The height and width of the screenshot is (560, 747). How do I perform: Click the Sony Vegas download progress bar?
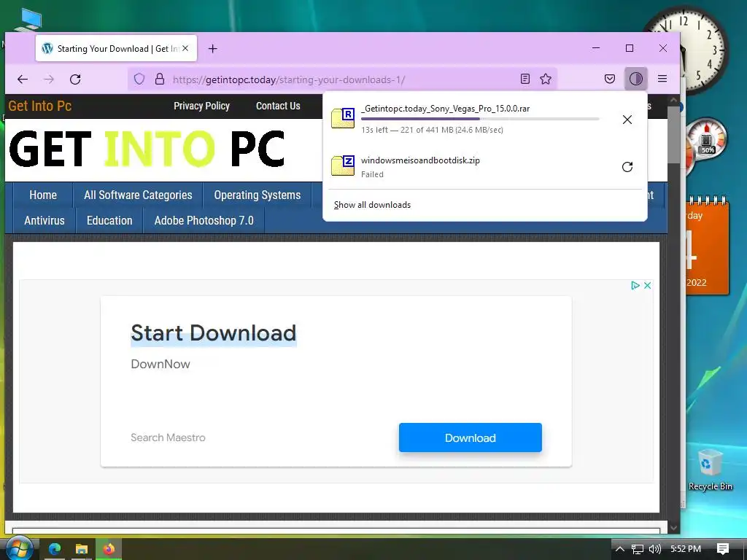(x=480, y=119)
